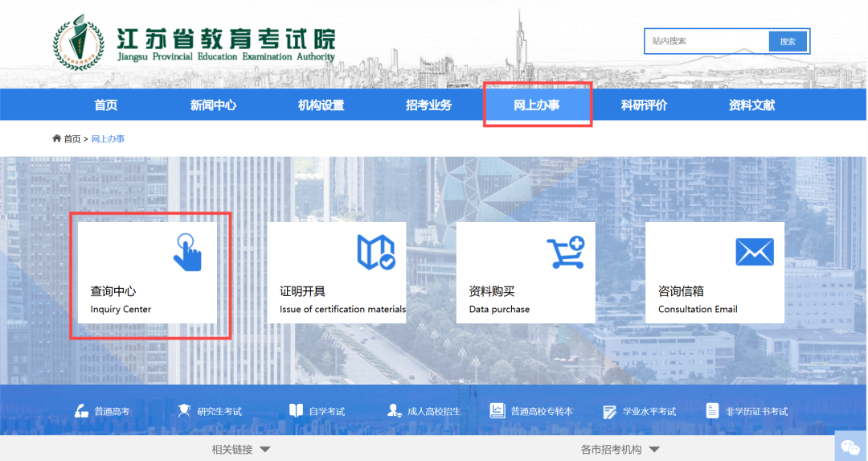Open the 查询中心 card title

click(113, 291)
